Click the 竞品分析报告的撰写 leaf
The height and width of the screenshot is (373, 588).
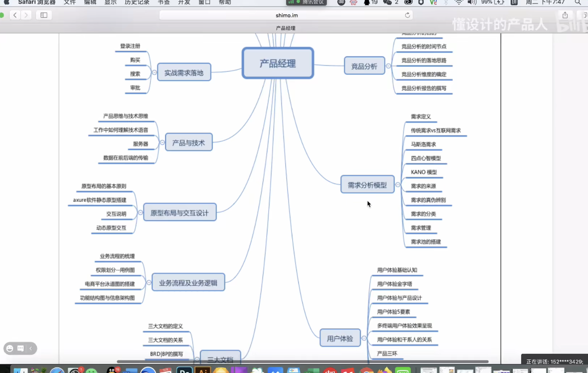point(424,88)
